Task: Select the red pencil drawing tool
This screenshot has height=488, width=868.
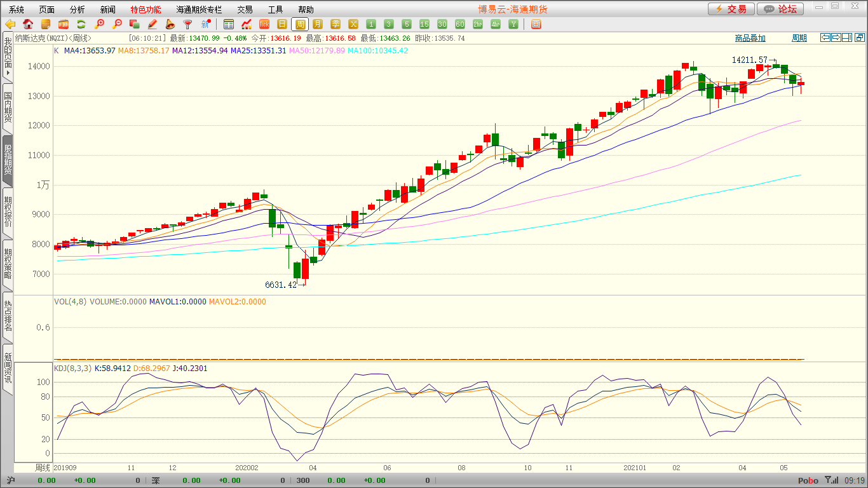Action: pos(153,24)
